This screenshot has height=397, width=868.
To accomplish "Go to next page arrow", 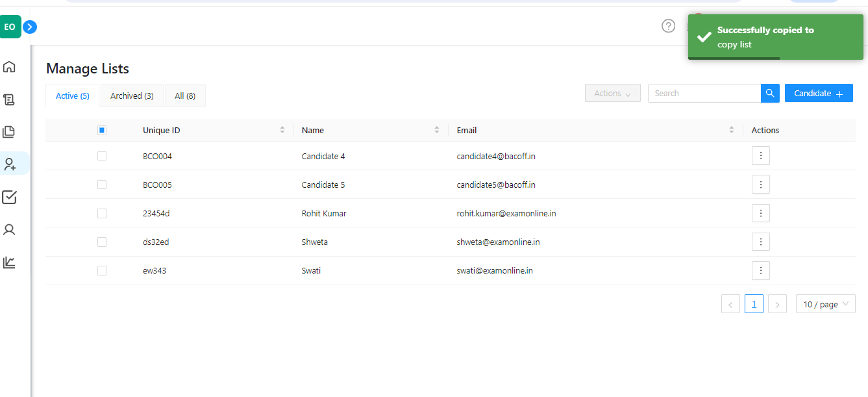I will pyautogui.click(x=777, y=304).
